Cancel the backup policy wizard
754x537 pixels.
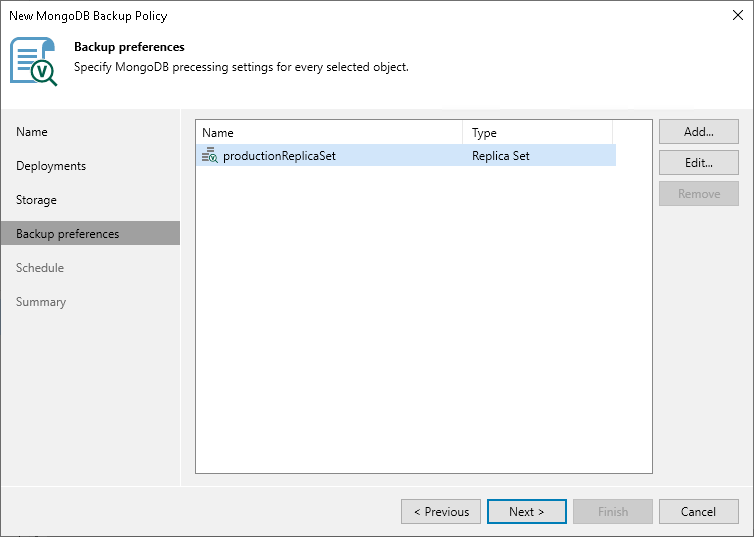click(699, 512)
